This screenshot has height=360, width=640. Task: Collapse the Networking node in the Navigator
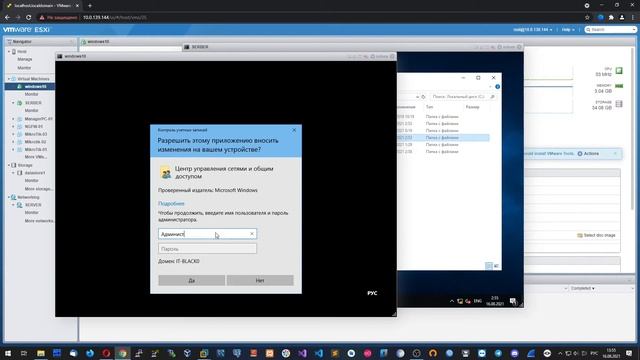point(9,197)
